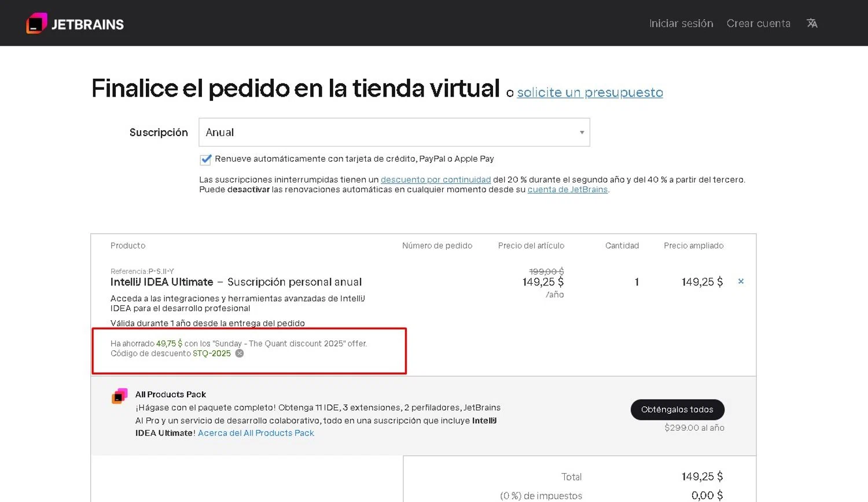This screenshot has height=502, width=868.
Task: Click the Producto column header
Action: tap(128, 245)
